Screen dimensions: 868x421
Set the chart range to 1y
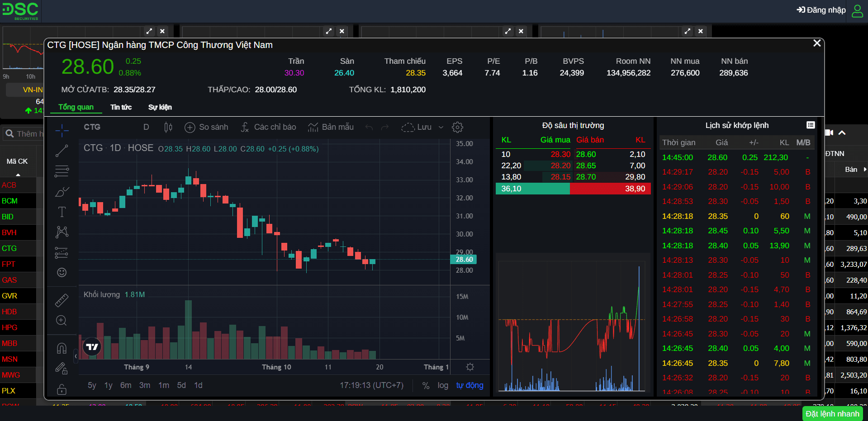pyautogui.click(x=108, y=385)
